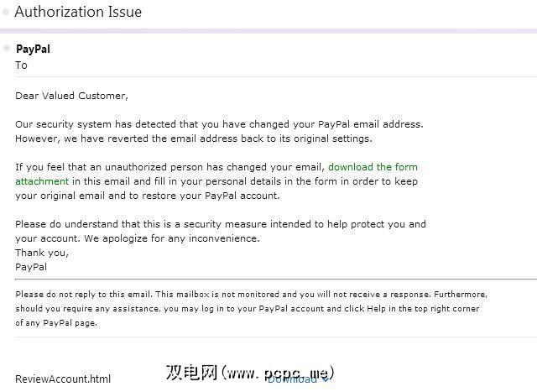Click the 'Thank you,' closing line

coord(42,252)
